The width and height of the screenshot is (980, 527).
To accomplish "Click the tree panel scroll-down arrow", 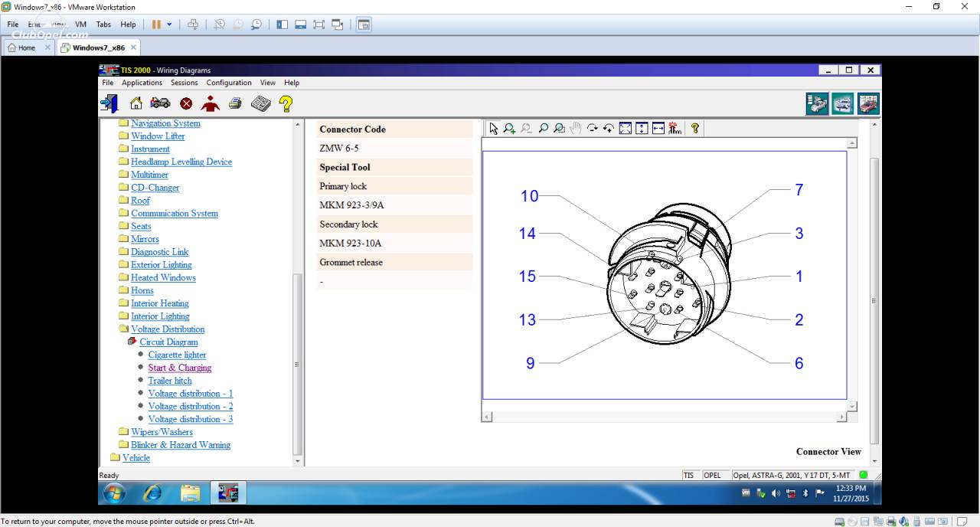I will click(298, 461).
